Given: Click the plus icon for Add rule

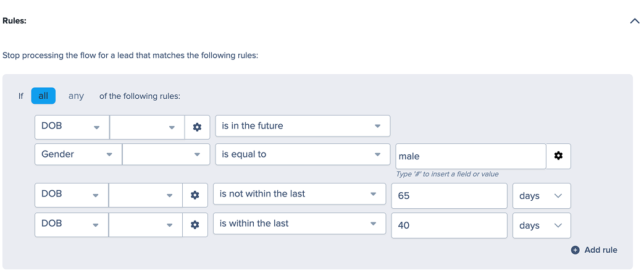Looking at the screenshot, I should (x=575, y=250).
